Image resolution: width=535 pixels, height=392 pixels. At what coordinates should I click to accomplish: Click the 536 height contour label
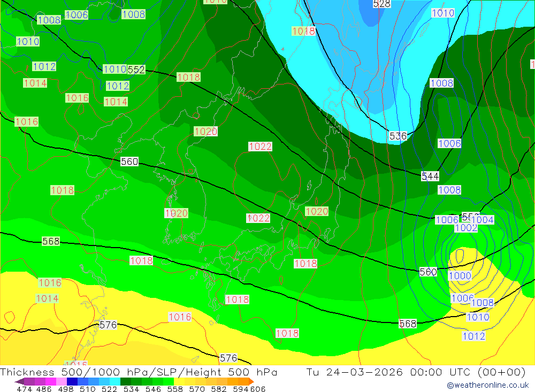click(398, 136)
